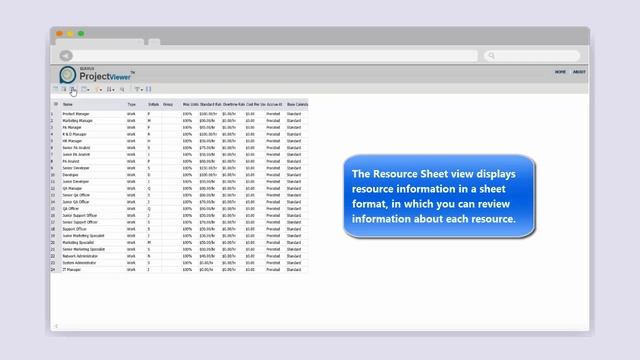Screen dimensions: 640x360
Task: Click row number 1 in the sheet
Action: click(52, 114)
